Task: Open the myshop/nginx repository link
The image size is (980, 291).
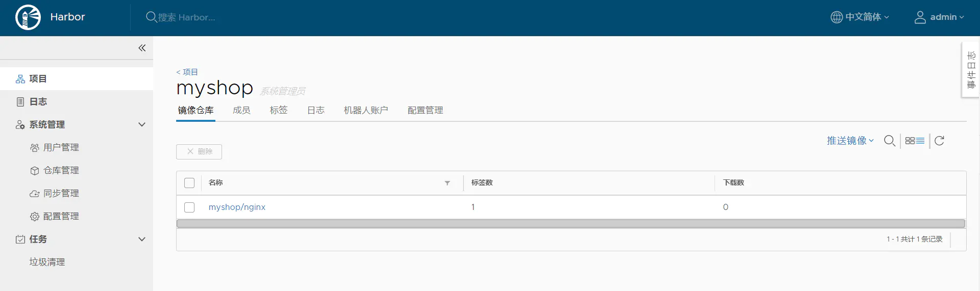Action: [x=237, y=207]
